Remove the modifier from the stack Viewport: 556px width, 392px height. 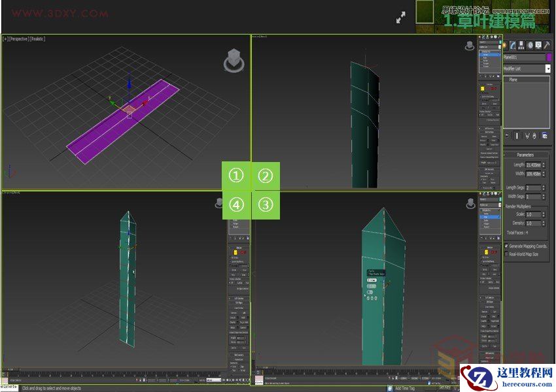coord(534,135)
